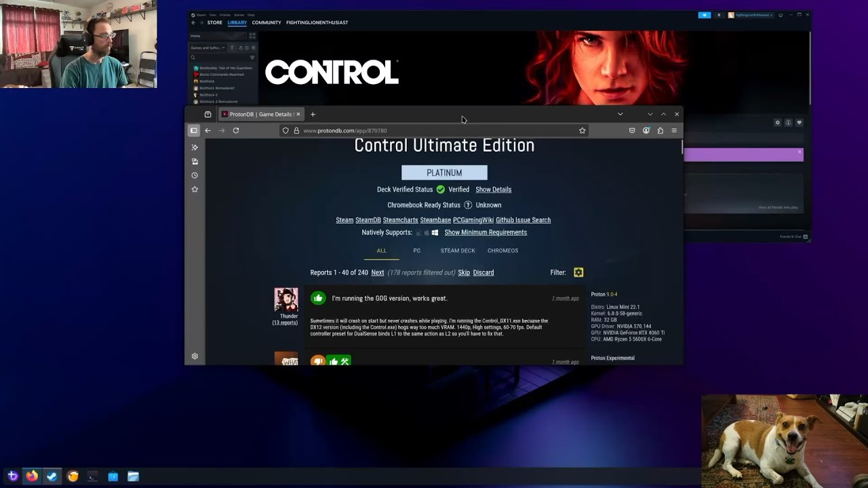This screenshot has height=488, width=868.
Task: Select the CHROMEOS reports tab
Action: point(502,251)
